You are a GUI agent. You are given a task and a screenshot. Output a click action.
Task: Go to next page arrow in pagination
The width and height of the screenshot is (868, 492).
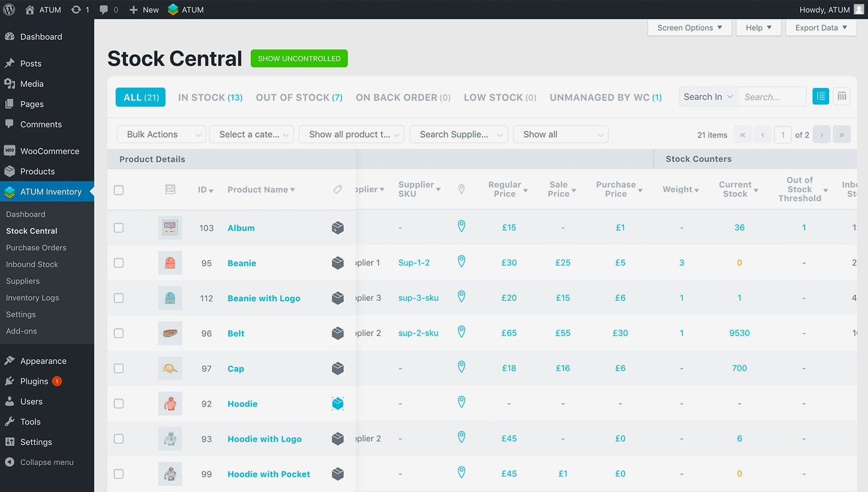[821, 135]
